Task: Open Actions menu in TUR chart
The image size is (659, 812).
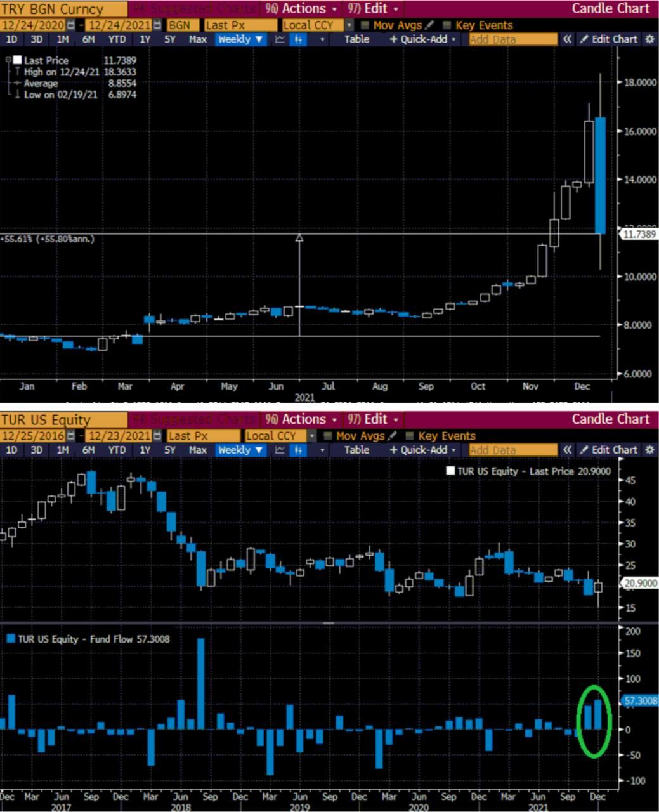Action: (302, 419)
